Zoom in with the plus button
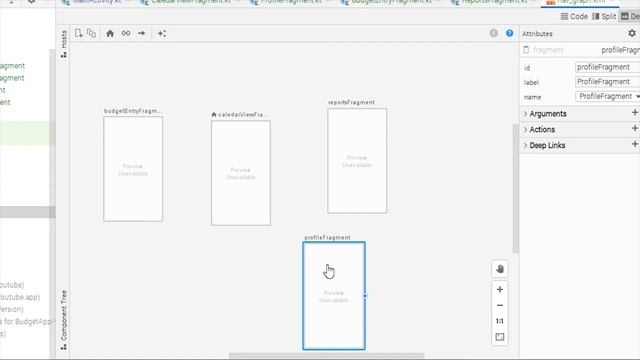This screenshot has height=360, width=640. tap(500, 289)
